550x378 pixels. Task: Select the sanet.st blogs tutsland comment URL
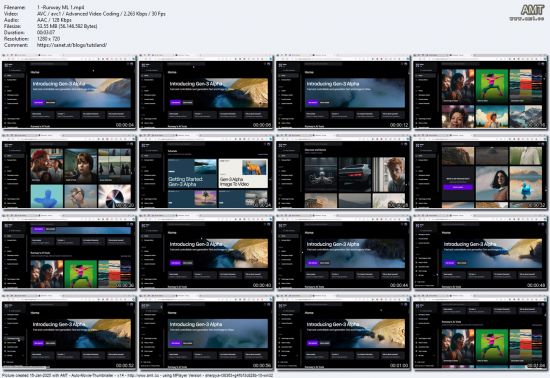[72, 45]
